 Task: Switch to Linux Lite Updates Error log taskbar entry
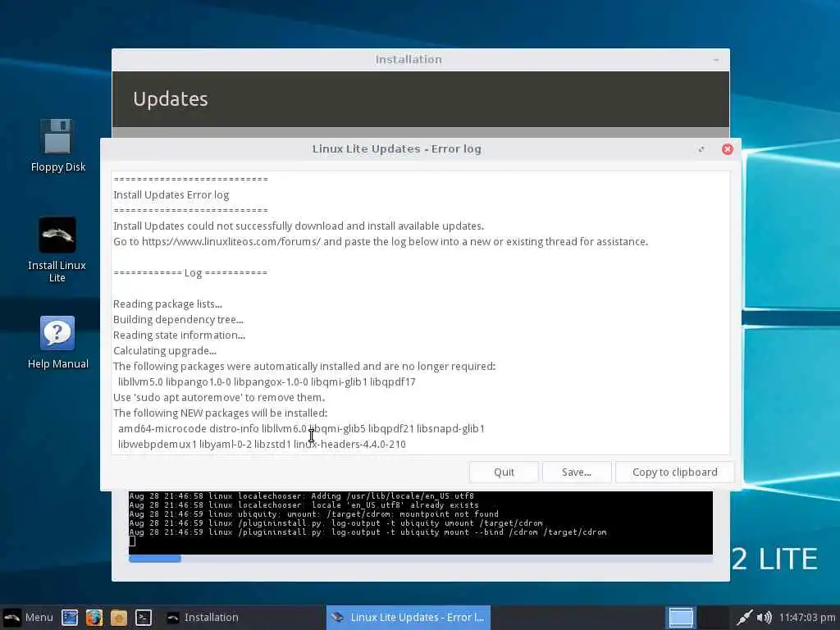(x=409, y=617)
